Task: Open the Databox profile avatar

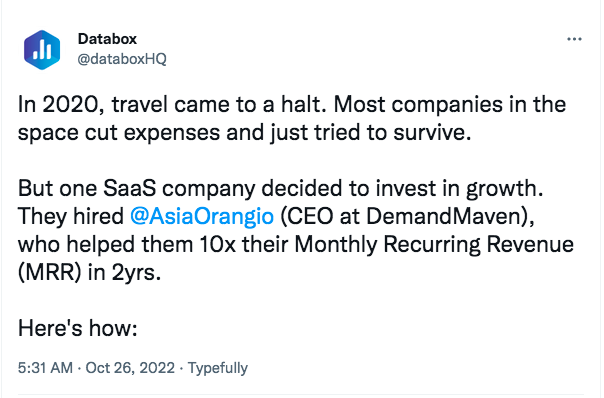Action: [x=42, y=50]
